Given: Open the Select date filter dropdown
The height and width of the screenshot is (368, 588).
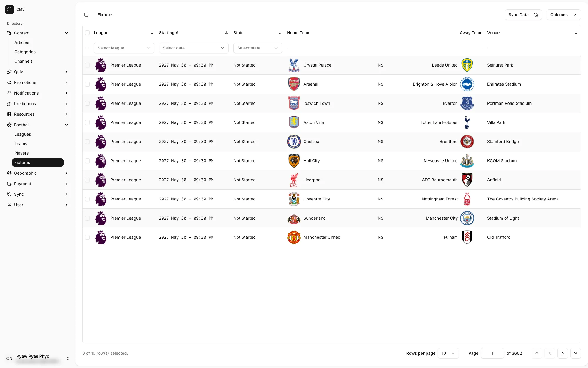Looking at the screenshot, I should pos(194,48).
